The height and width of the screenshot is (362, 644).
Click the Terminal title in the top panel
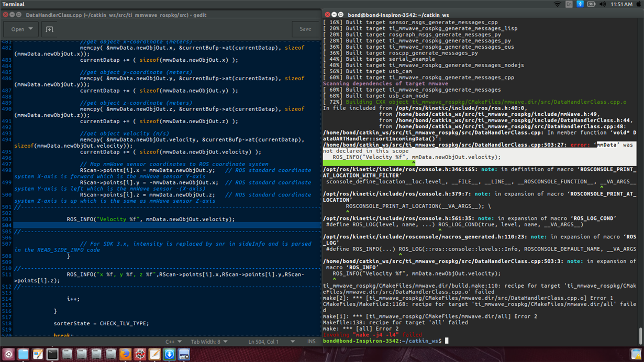click(13, 4)
